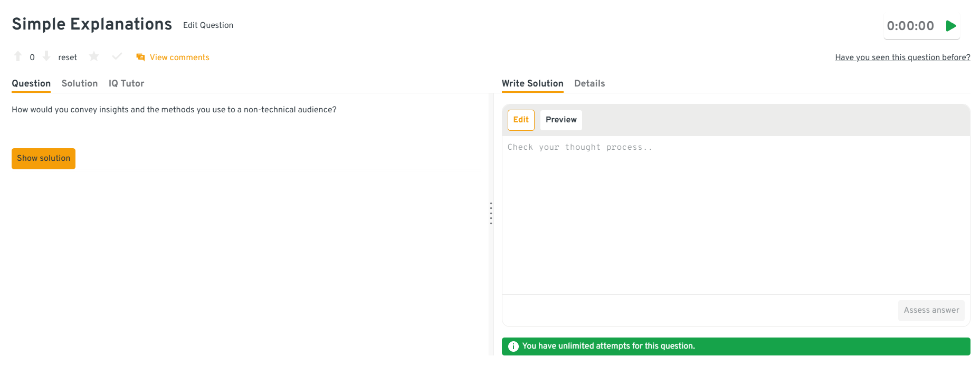Bookmark question with the star icon
Screen dimensions: 980x366
pos(94,56)
